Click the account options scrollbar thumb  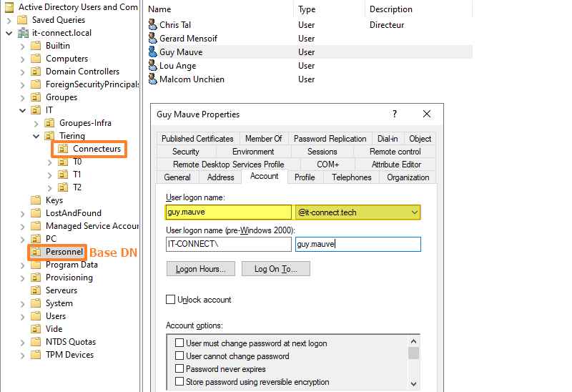(414, 353)
